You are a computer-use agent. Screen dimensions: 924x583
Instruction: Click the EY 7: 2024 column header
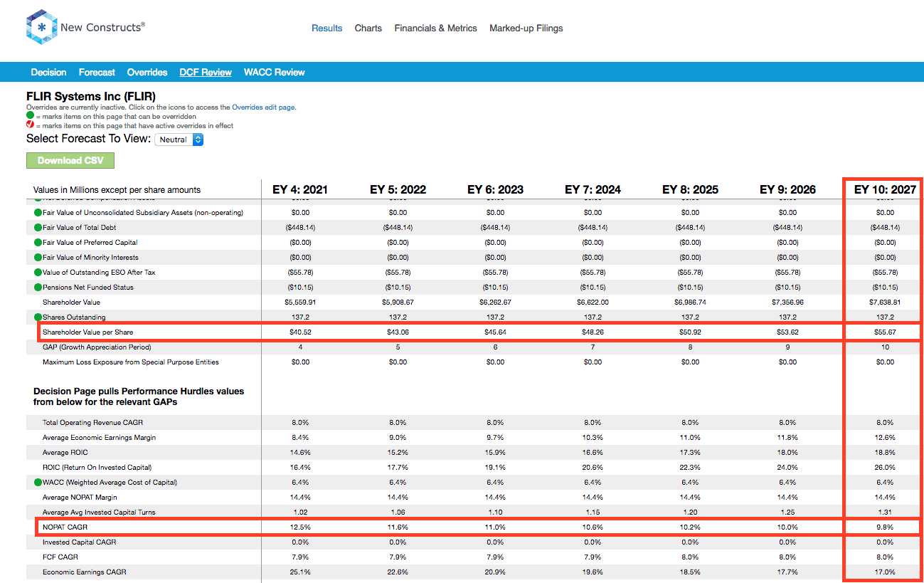[593, 189]
